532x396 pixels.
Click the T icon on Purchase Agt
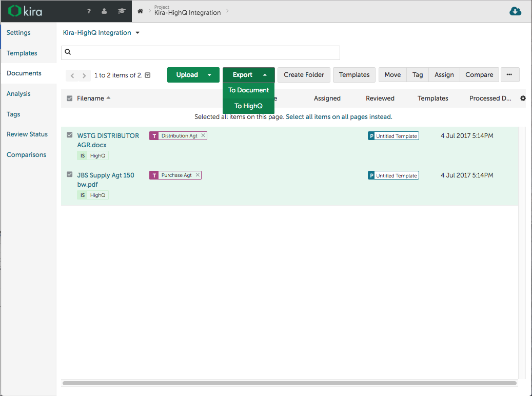[154, 175]
